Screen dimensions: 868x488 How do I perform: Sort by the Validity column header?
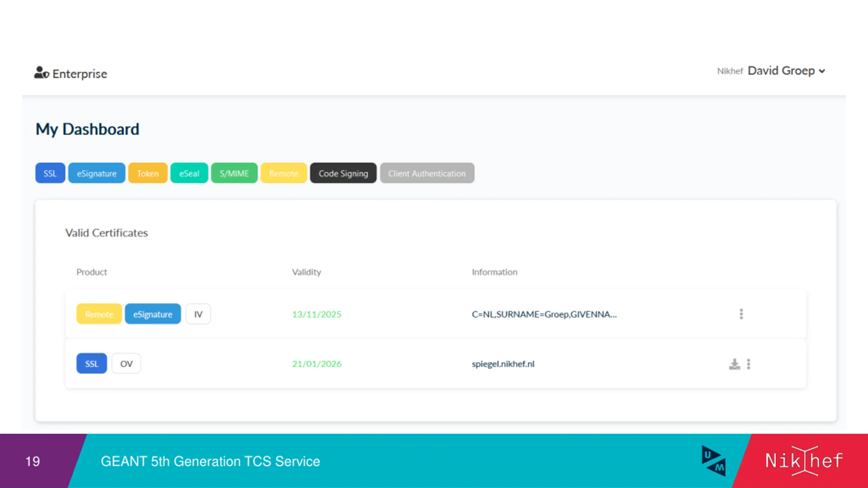tap(307, 272)
